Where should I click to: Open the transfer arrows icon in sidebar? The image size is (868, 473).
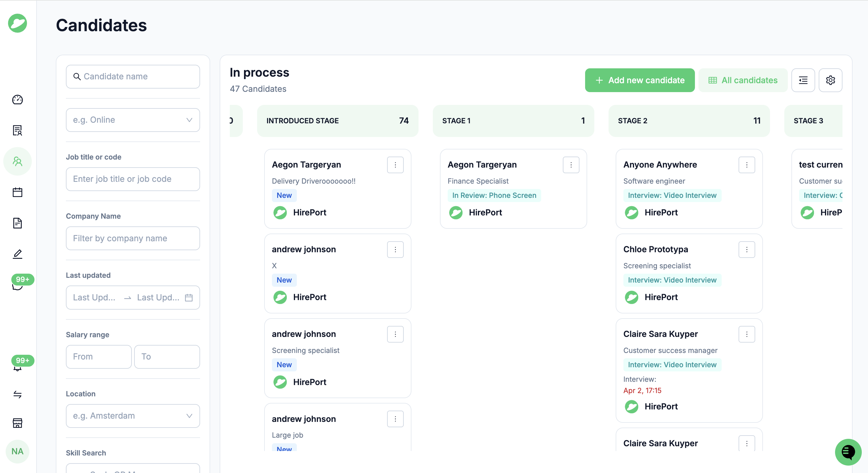pyautogui.click(x=18, y=394)
